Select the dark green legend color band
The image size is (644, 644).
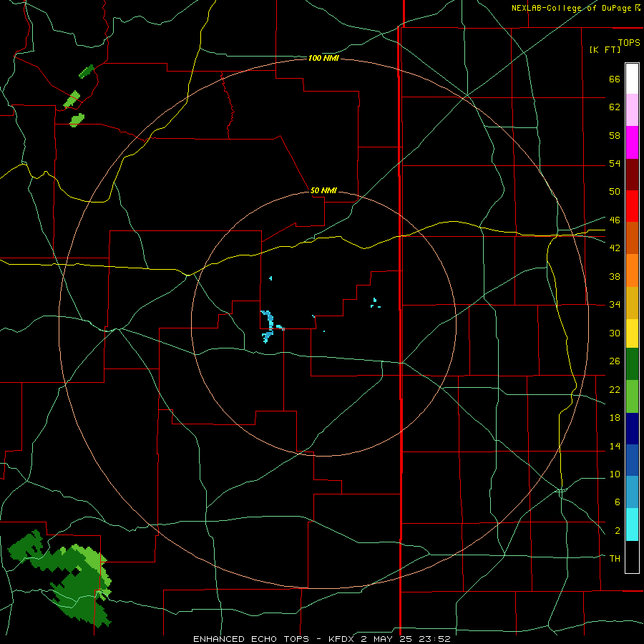[x=632, y=364]
